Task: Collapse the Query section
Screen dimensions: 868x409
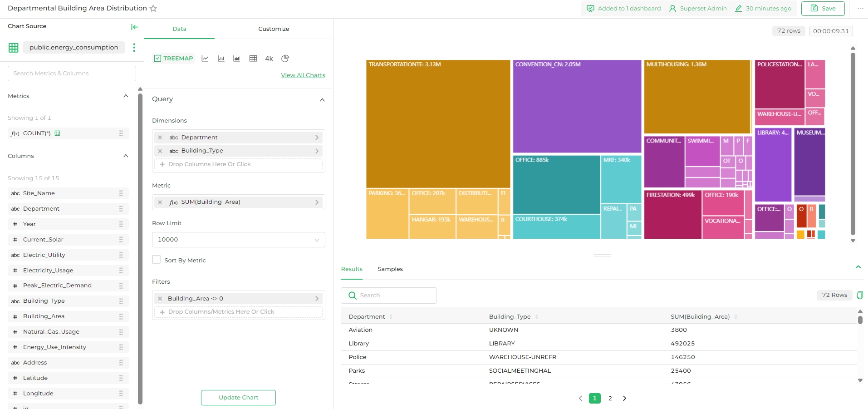Action: pos(322,100)
